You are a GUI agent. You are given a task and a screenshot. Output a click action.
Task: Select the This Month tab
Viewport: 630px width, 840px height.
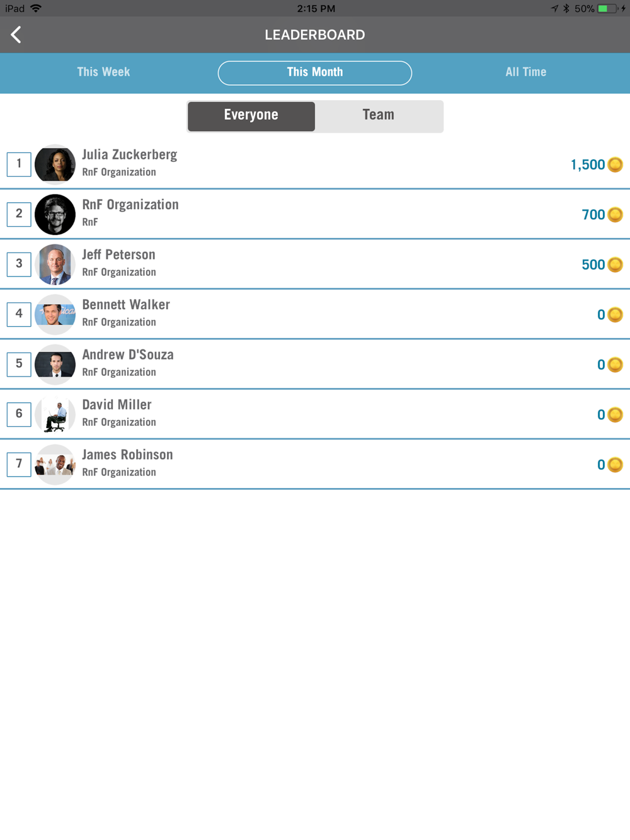[315, 72]
